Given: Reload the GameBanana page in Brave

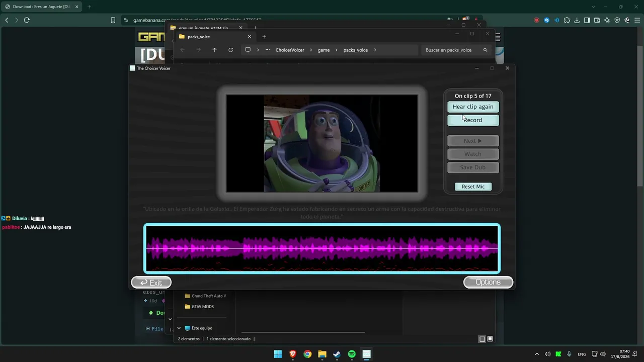Looking at the screenshot, I should pyautogui.click(x=27, y=20).
